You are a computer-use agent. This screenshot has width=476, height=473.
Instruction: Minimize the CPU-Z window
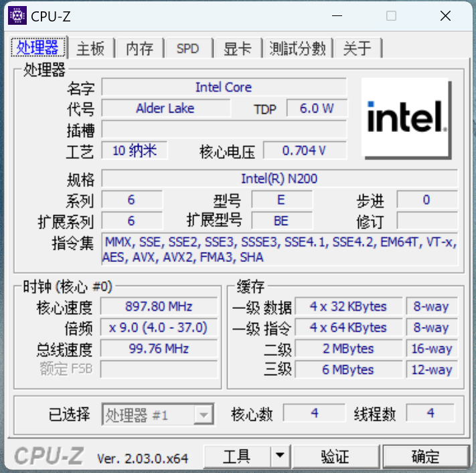(x=337, y=16)
